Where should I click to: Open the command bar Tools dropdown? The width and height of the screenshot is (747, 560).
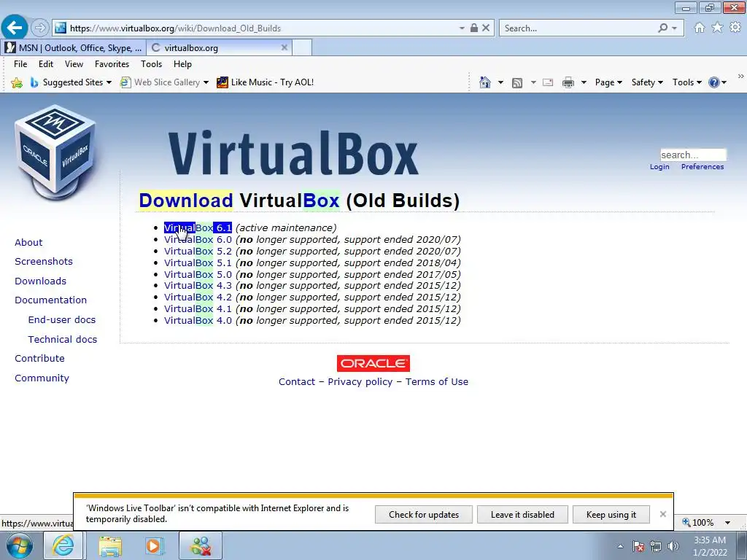[687, 82]
